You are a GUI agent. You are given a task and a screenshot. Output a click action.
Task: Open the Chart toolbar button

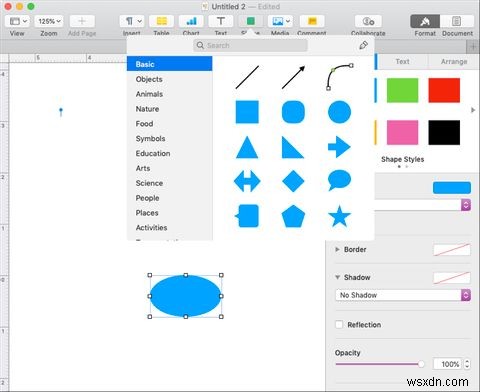click(x=191, y=21)
